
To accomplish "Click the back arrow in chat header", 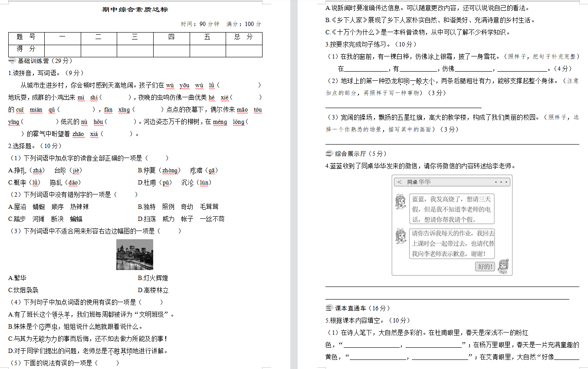I will pyautogui.click(x=399, y=182).
